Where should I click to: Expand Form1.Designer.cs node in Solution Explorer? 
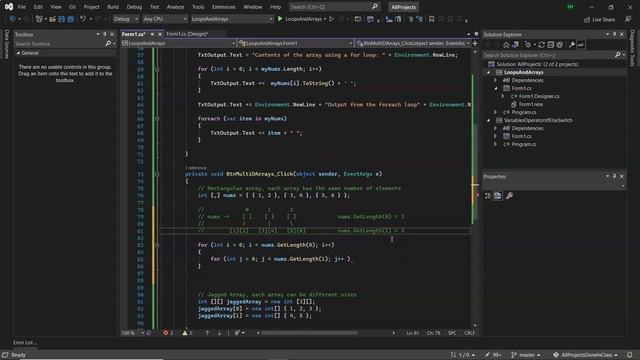[503, 96]
